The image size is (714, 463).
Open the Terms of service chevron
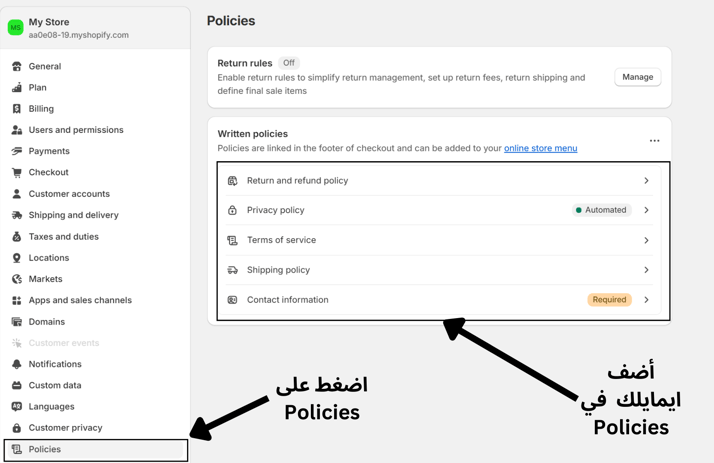point(646,240)
